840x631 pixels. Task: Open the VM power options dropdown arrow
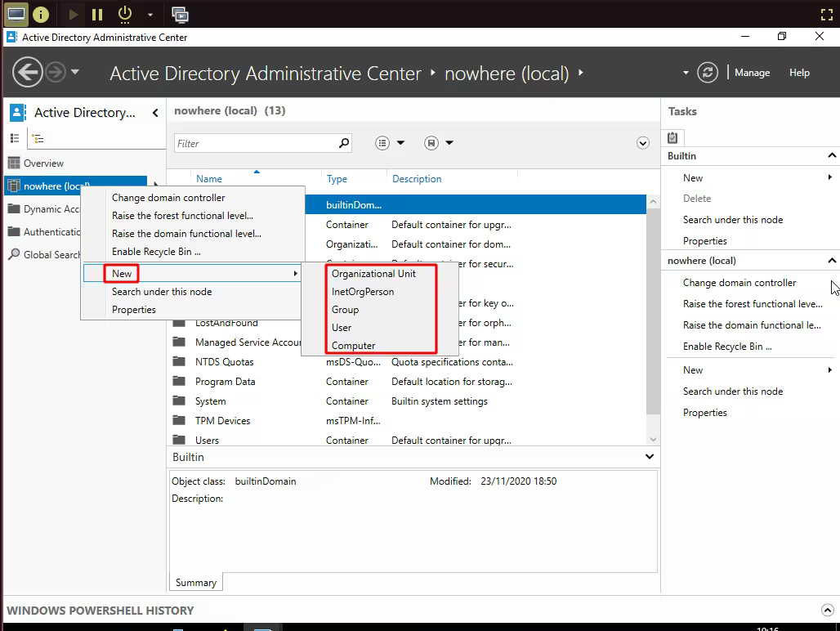[150, 15]
